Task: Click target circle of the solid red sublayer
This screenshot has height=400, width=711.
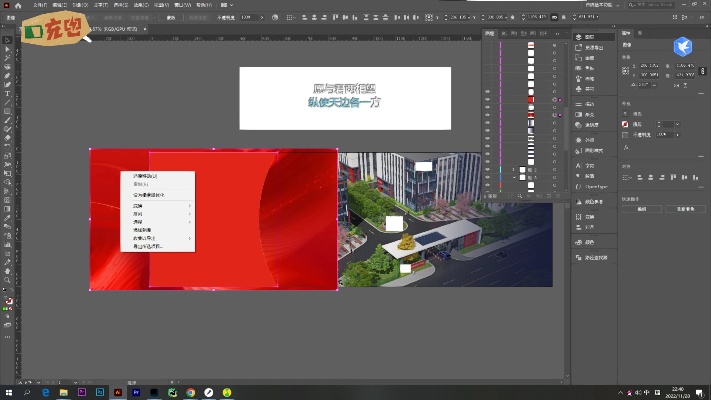Action: (555, 100)
